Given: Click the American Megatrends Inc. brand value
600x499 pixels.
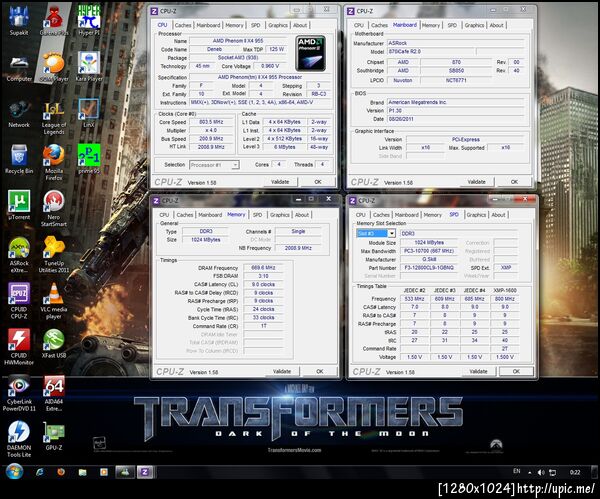Looking at the screenshot, I should click(x=455, y=103).
